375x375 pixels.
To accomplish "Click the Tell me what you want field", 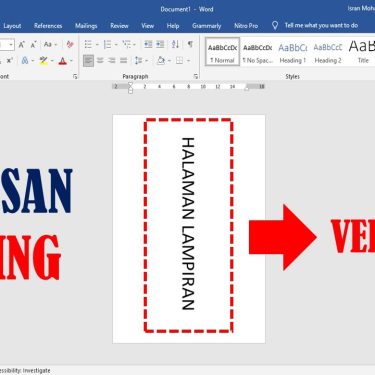I will 321,25.
